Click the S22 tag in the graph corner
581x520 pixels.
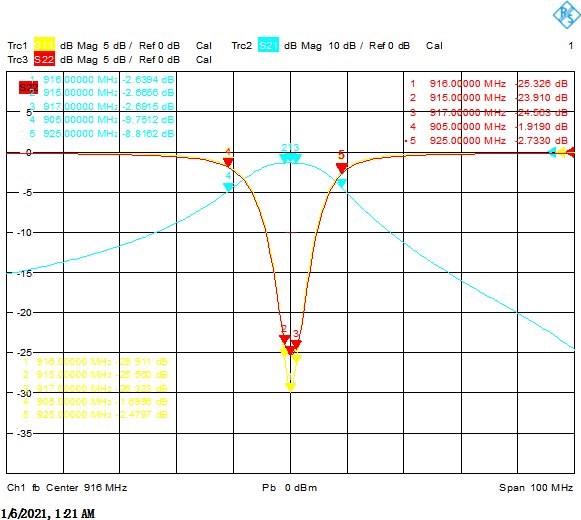(x=28, y=88)
